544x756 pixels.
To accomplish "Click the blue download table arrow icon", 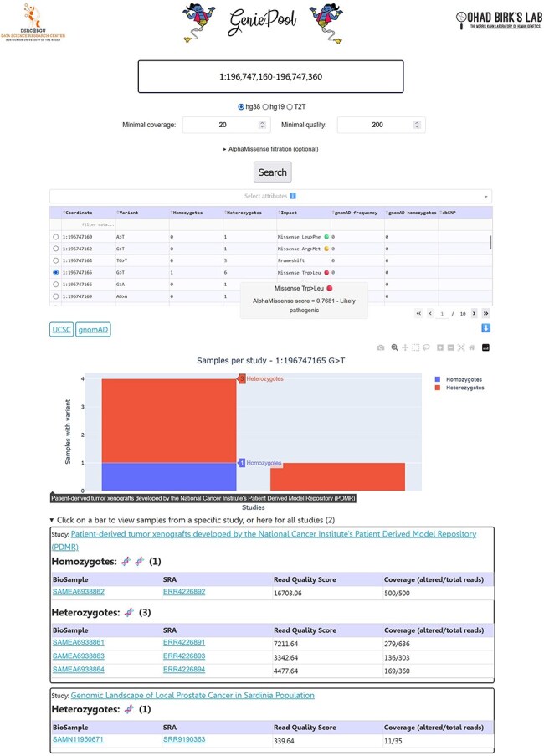I will pos(485,328).
